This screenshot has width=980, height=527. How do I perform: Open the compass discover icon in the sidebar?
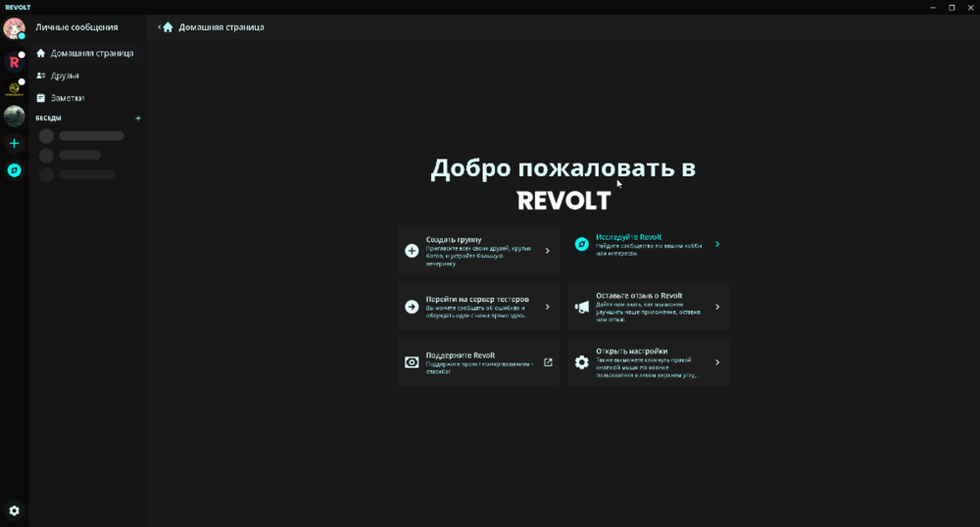pos(14,170)
